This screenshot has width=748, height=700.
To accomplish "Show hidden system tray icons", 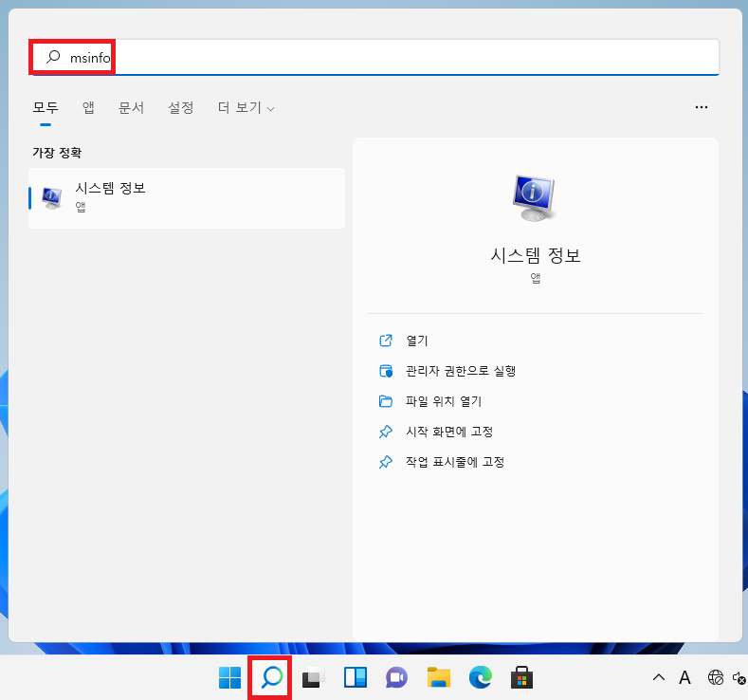I will tap(659, 677).
